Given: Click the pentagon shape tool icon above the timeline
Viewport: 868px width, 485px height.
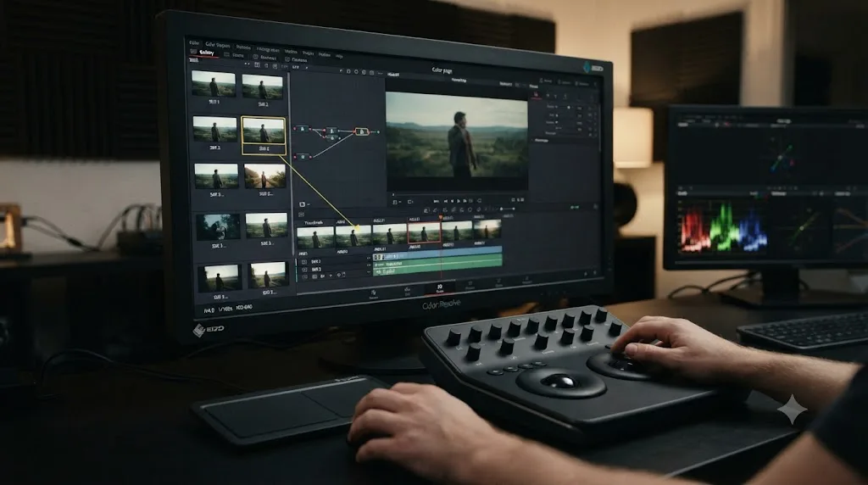Looking at the screenshot, I should point(470,209).
